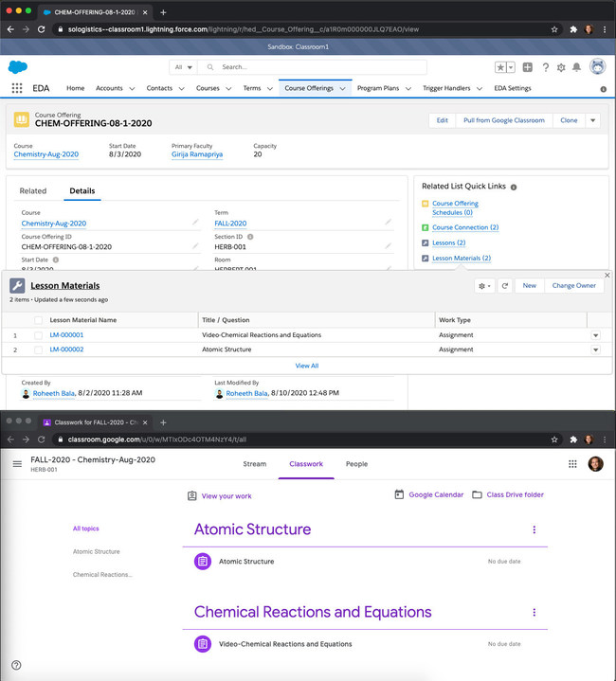Click the Salesforce cloud logo
Viewport: 616px width, 681px height.
pyautogui.click(x=18, y=67)
